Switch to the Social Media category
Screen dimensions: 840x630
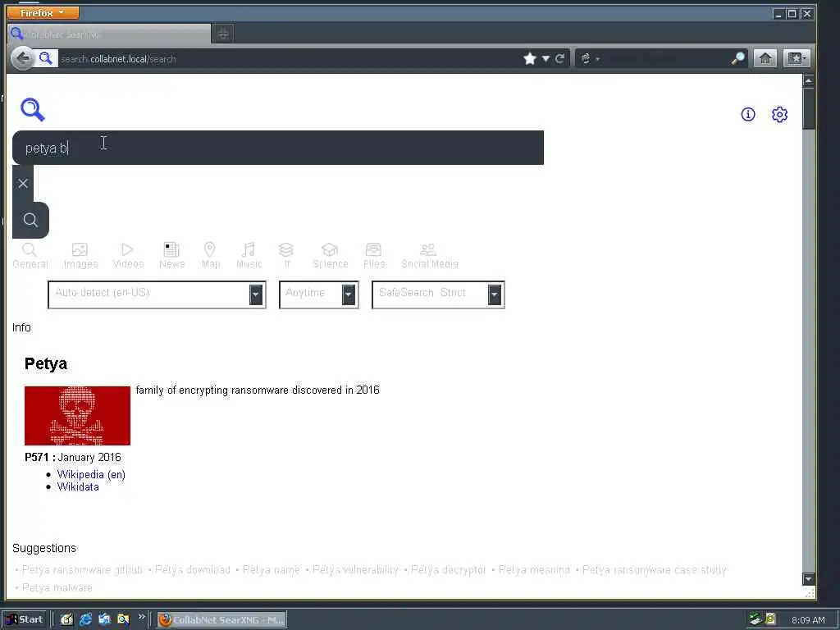[x=430, y=256]
